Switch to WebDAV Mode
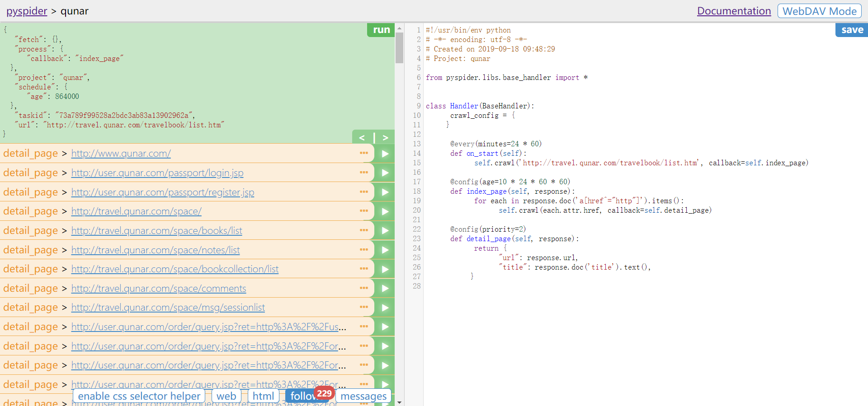 tap(819, 11)
